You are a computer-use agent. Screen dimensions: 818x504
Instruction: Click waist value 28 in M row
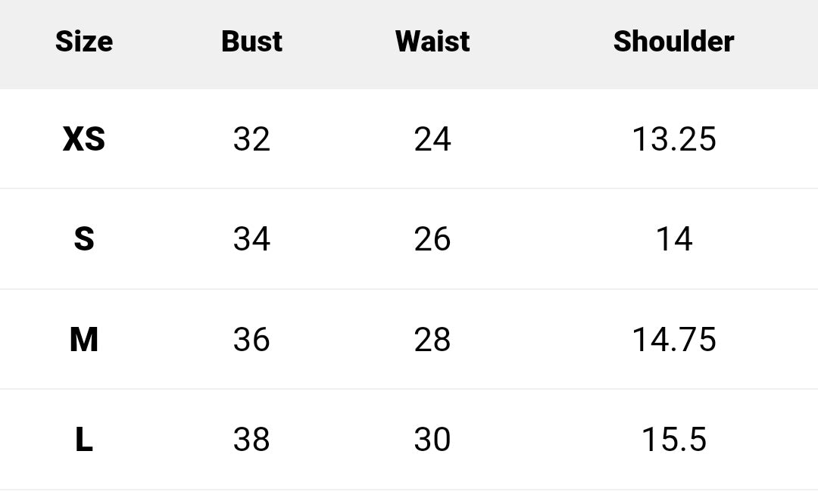(432, 340)
